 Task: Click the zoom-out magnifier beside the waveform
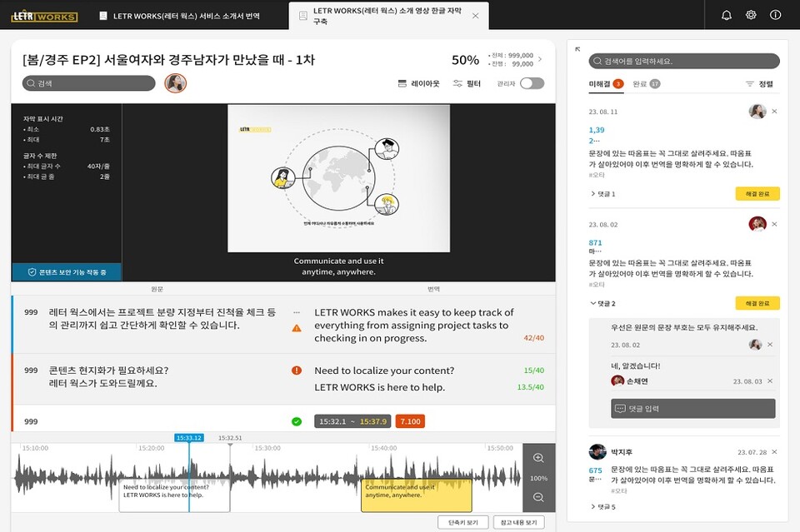pyautogui.click(x=538, y=498)
